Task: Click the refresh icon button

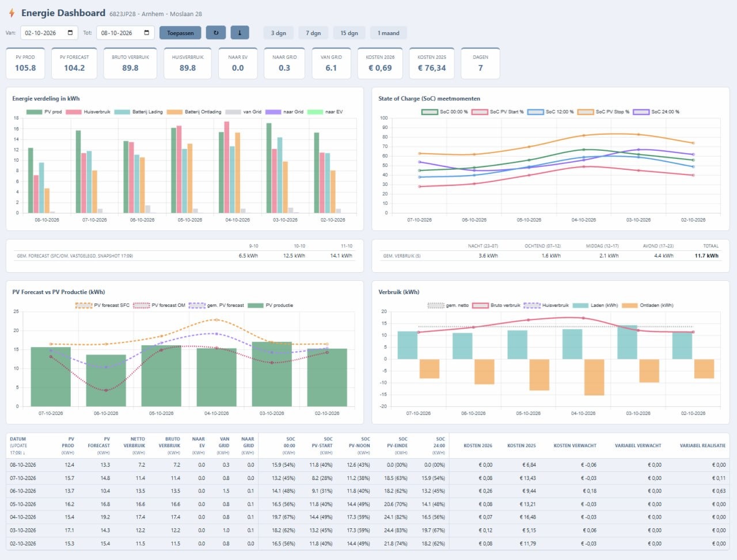Action: click(216, 33)
